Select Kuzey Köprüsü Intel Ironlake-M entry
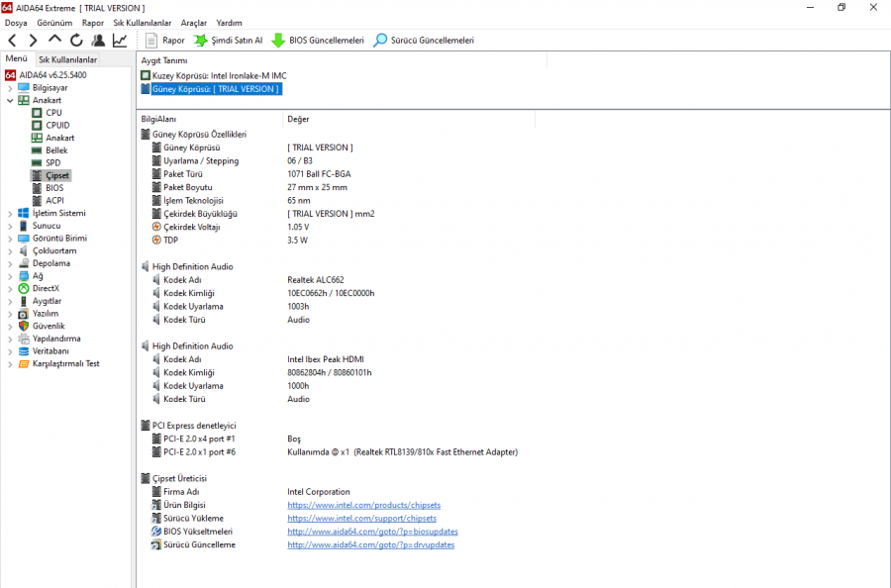The image size is (891, 588). coord(220,75)
